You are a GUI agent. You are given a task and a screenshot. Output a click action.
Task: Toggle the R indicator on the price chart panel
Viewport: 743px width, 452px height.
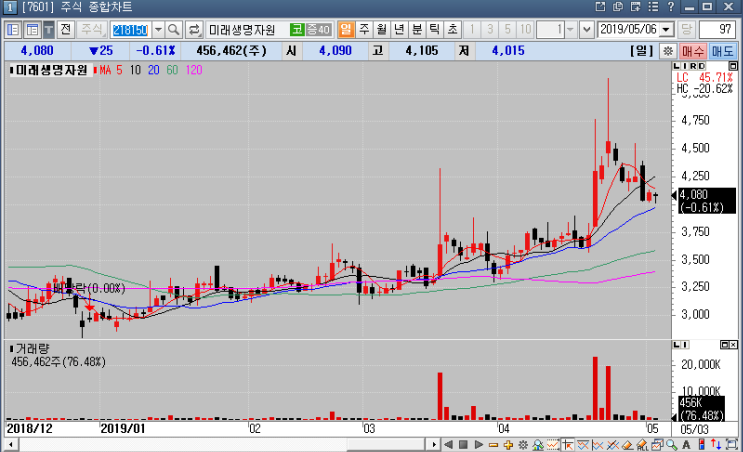coord(693,66)
